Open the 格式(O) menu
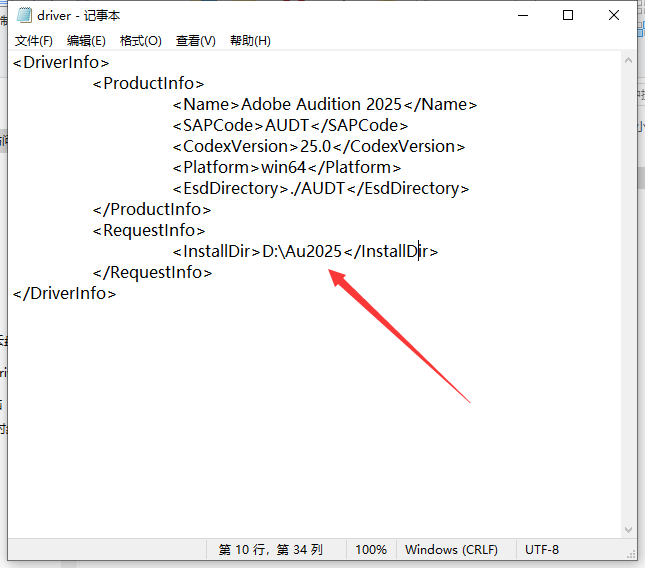 click(141, 41)
